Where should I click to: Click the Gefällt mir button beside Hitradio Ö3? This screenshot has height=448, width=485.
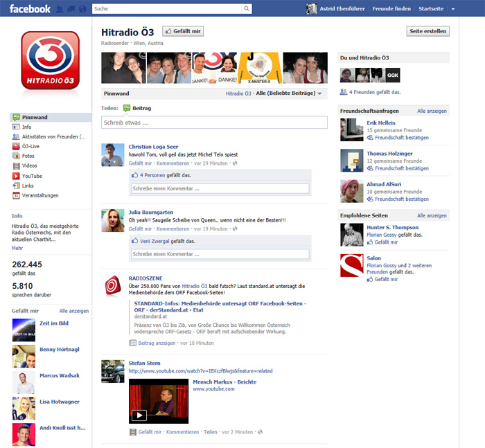point(183,31)
